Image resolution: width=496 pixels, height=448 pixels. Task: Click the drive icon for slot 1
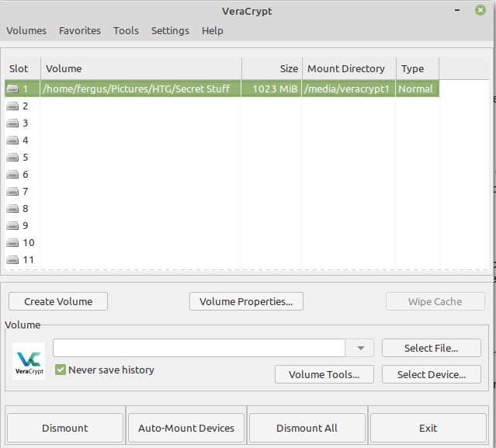click(x=13, y=89)
